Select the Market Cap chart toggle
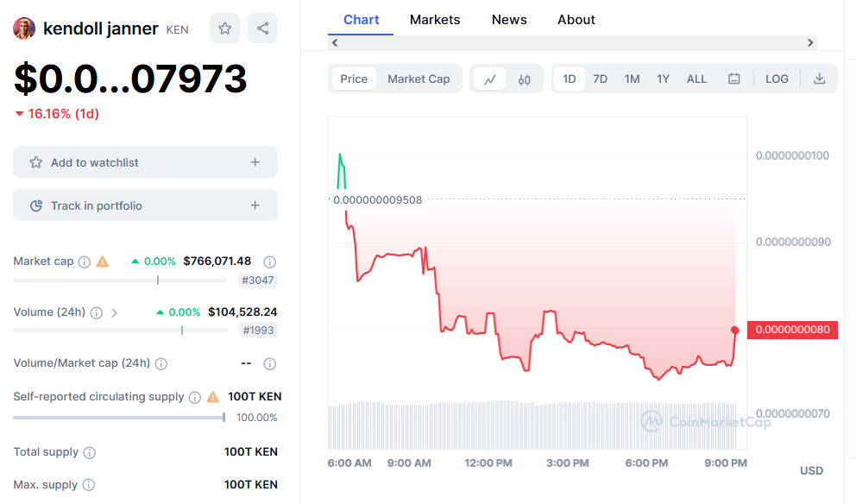 click(x=419, y=79)
